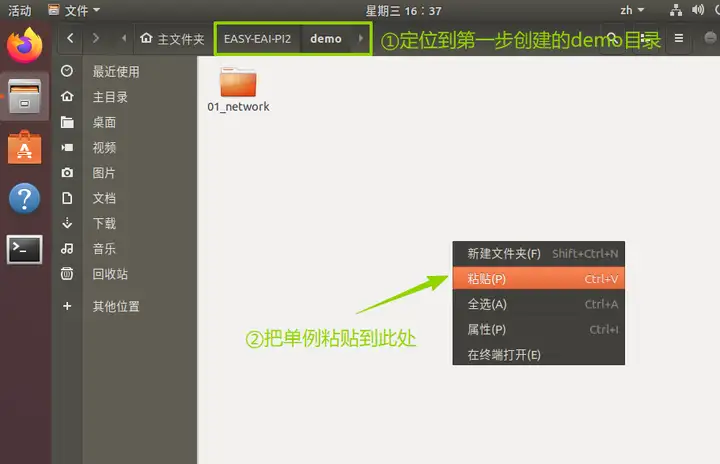
Task: Click the 回收站 trash icon in sidebar
Action: point(67,273)
